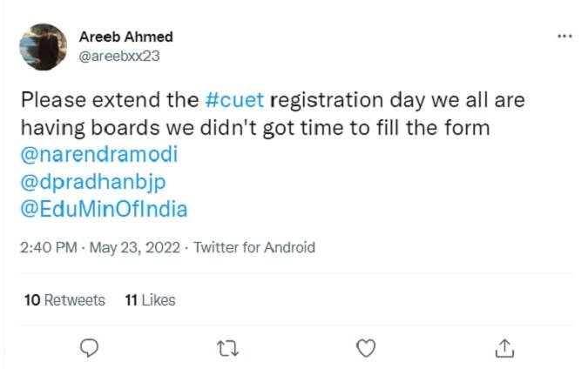Click the 2:40 PM timestamp
The image size is (588, 369).
pyautogui.click(x=48, y=247)
